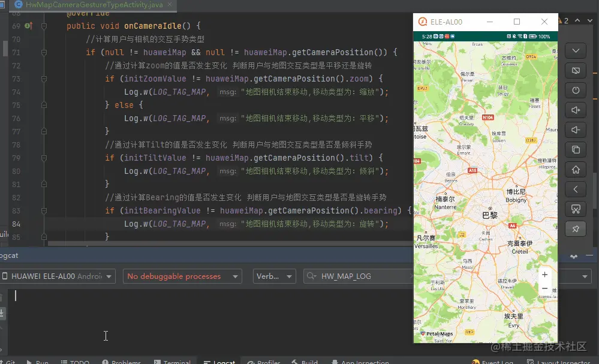Screen dimensions: 599x364
Task: Close the HwMapCameraGestureTypeActivity.java tab
Action: (170, 5)
